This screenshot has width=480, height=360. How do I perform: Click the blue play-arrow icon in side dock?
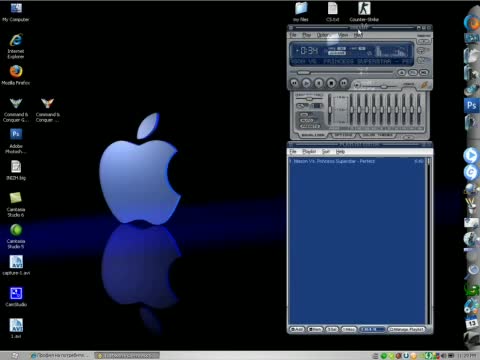(471, 156)
